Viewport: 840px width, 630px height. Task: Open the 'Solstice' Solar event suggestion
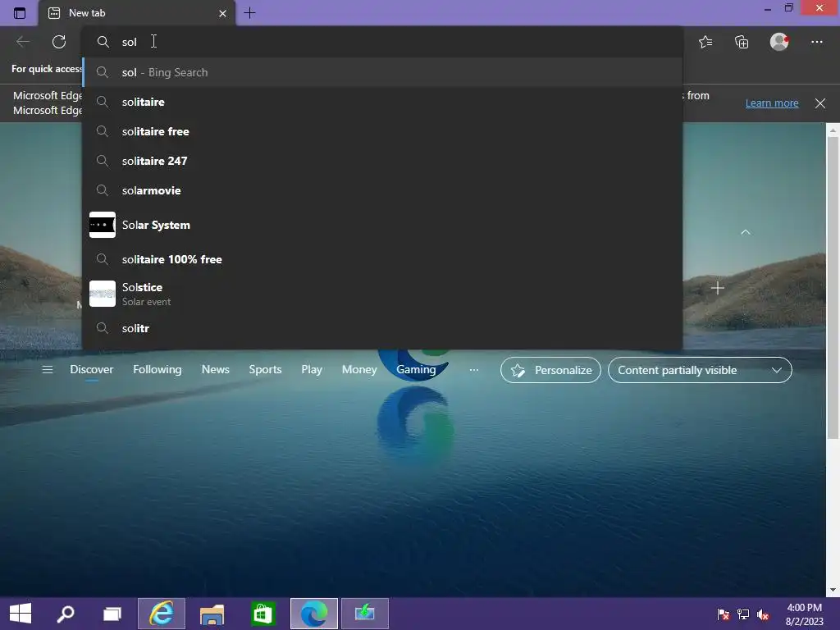(382, 294)
